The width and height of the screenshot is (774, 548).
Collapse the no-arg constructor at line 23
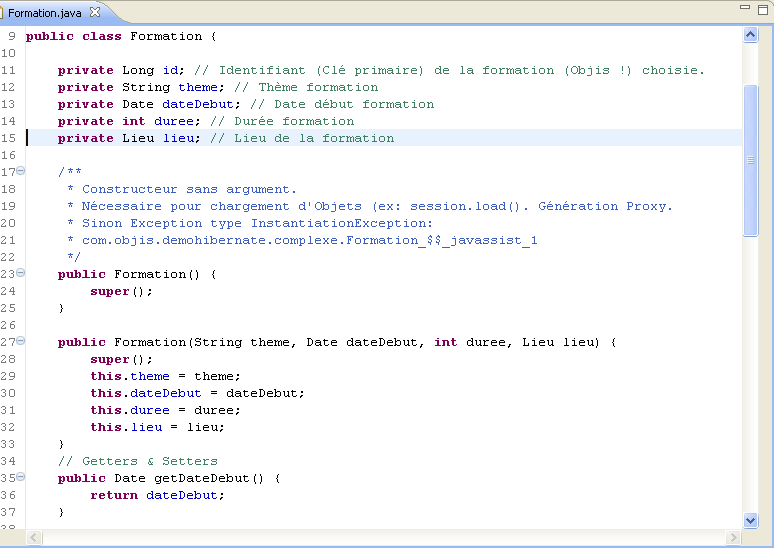[x=21, y=273]
